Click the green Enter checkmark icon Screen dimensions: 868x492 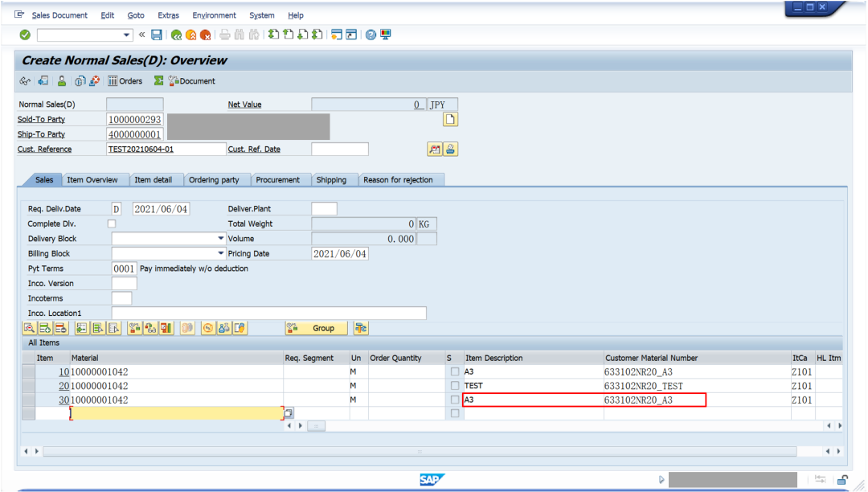(25, 35)
